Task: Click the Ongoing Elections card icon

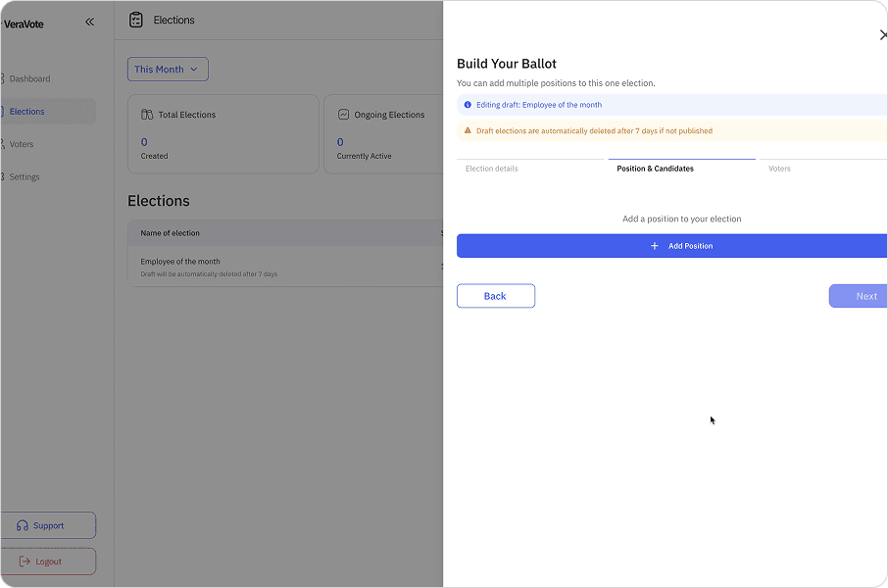Action: (343, 115)
